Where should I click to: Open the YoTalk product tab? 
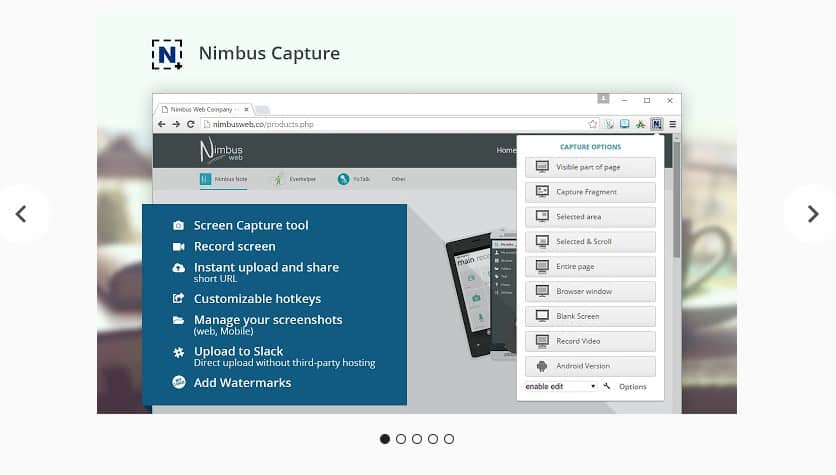353,179
